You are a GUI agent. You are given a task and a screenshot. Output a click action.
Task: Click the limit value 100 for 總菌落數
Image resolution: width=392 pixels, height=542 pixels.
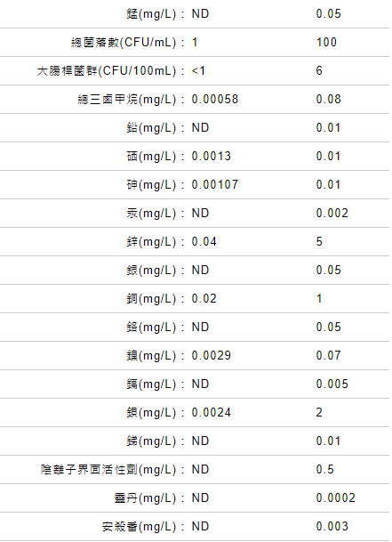click(x=326, y=42)
